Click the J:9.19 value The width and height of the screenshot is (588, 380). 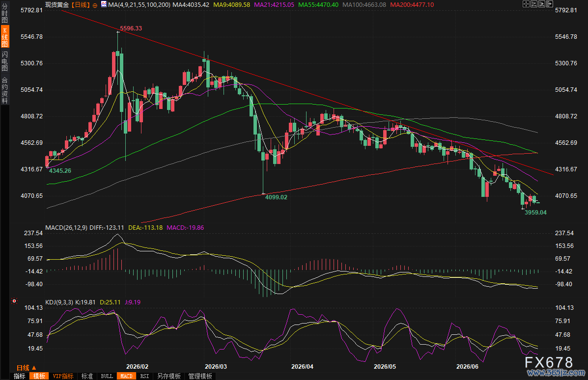(x=133, y=302)
